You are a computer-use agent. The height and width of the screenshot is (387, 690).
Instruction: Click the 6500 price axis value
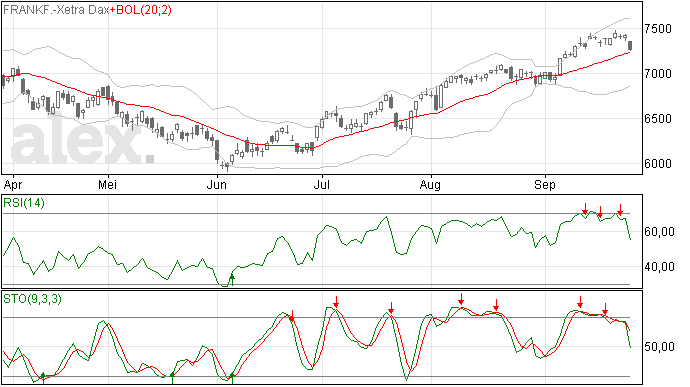pyautogui.click(x=658, y=119)
